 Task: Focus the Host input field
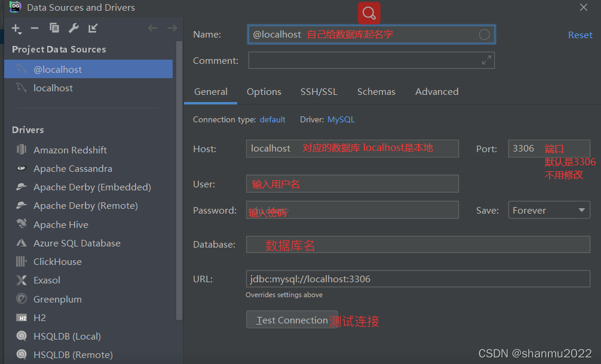352,149
